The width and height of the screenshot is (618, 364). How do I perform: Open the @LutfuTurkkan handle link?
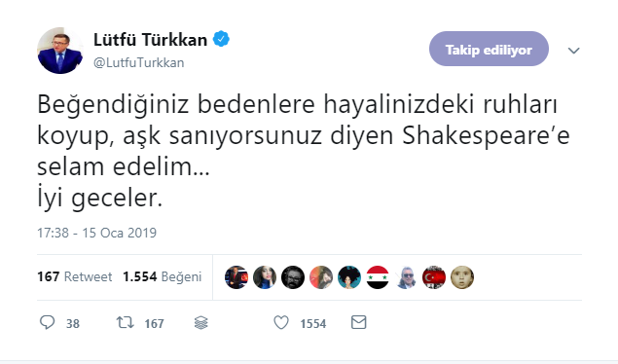pos(139,62)
